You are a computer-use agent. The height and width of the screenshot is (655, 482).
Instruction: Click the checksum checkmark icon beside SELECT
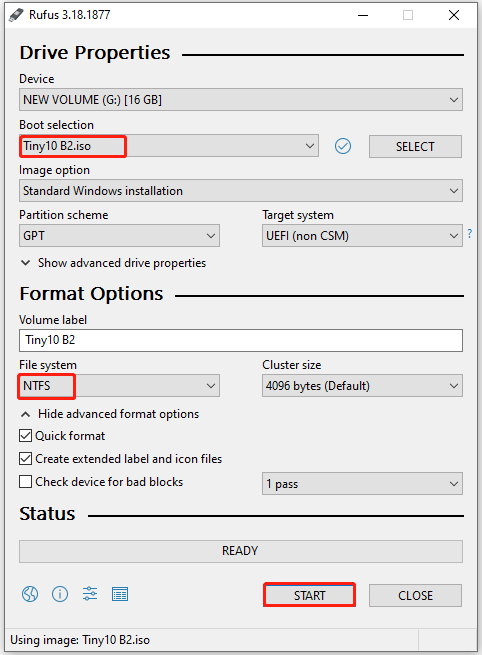tap(343, 146)
